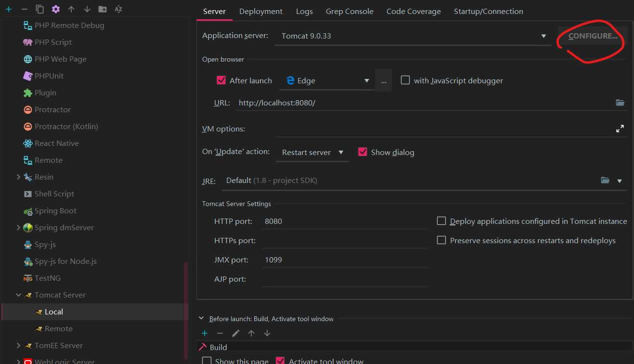Enable Deploy applications configured in Tomcat instance

coord(441,221)
